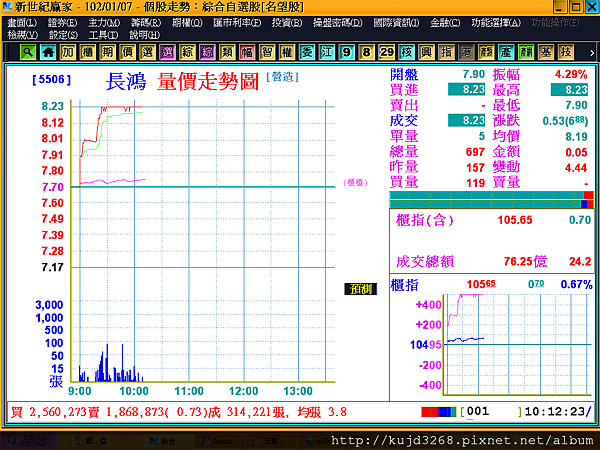This screenshot has height=450, width=600.
Task: Click the 額 toolbar icon
Action: tap(486, 52)
